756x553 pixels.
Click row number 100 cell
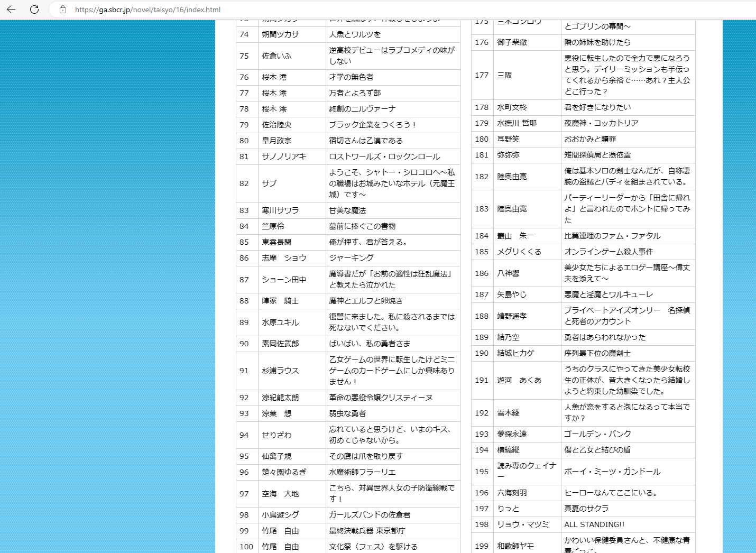tap(246, 547)
